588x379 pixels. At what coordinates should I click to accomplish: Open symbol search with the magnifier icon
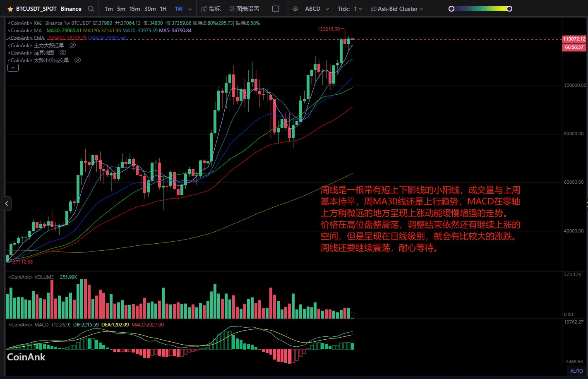pyautogui.click(x=91, y=9)
